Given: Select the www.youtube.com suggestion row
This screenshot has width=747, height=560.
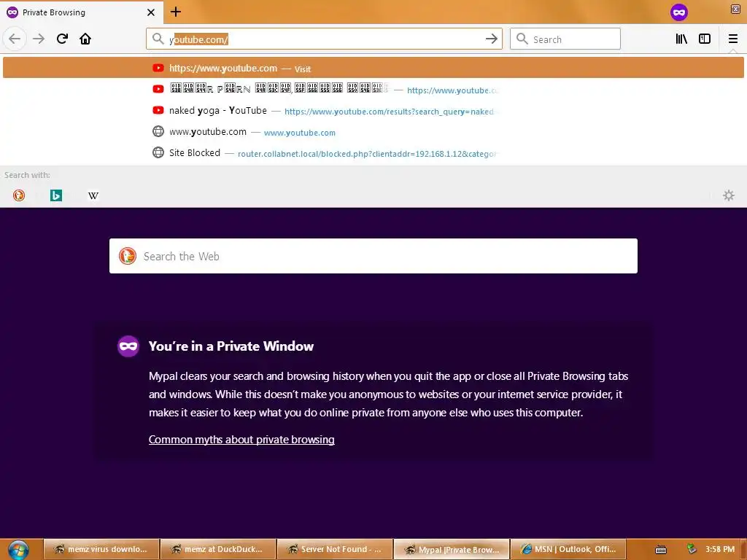Looking at the screenshot, I should pyautogui.click(x=373, y=132).
